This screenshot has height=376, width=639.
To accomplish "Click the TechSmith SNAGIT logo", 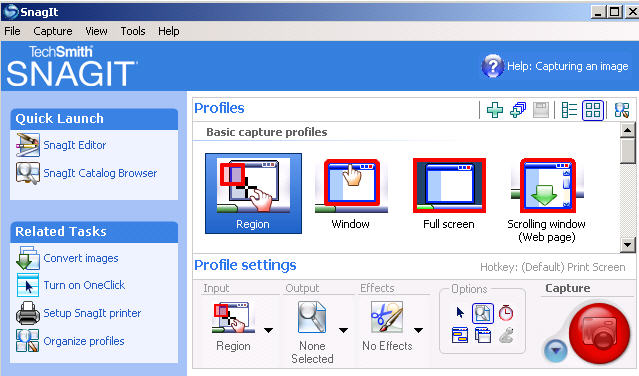I will pos(72,66).
